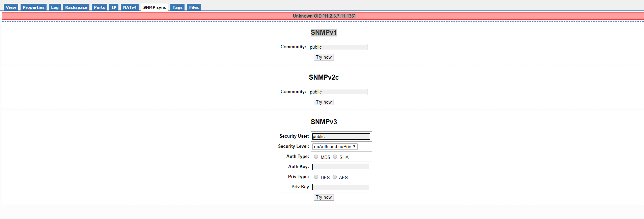Image resolution: width=644 pixels, height=219 pixels.
Task: Go to the Rackspace tab
Action: [76, 7]
